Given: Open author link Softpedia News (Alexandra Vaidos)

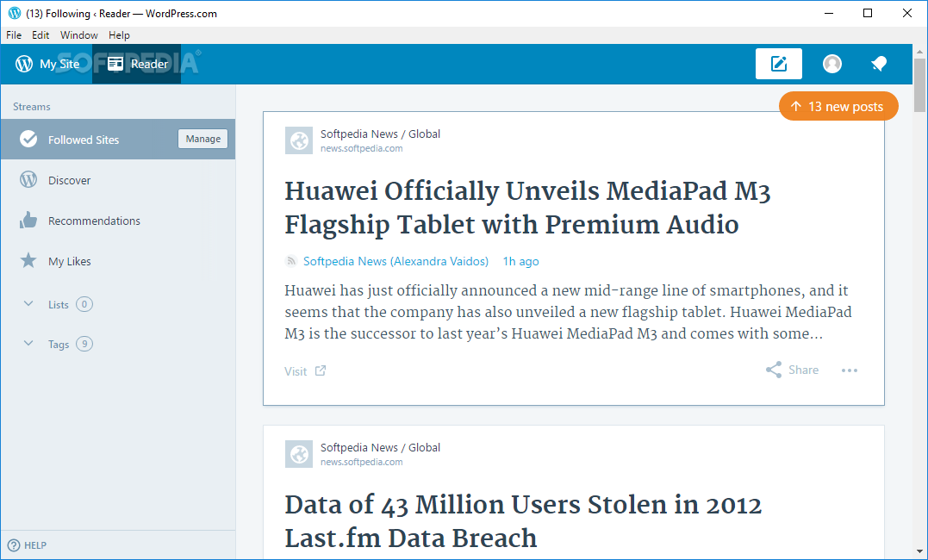Looking at the screenshot, I should [x=396, y=261].
